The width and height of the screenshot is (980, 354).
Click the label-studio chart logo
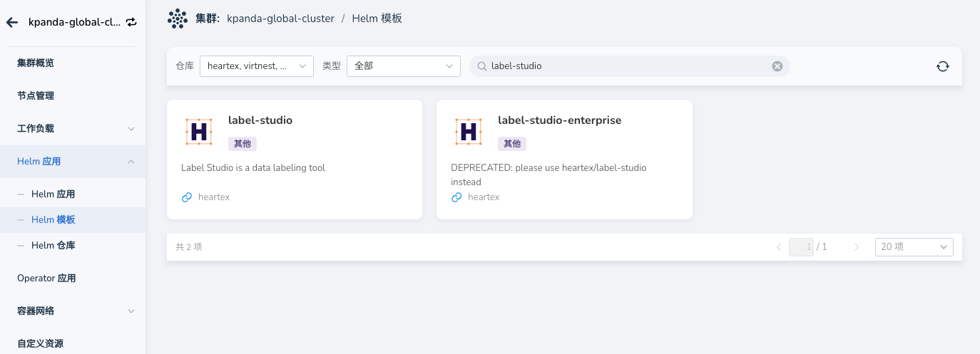(x=199, y=131)
